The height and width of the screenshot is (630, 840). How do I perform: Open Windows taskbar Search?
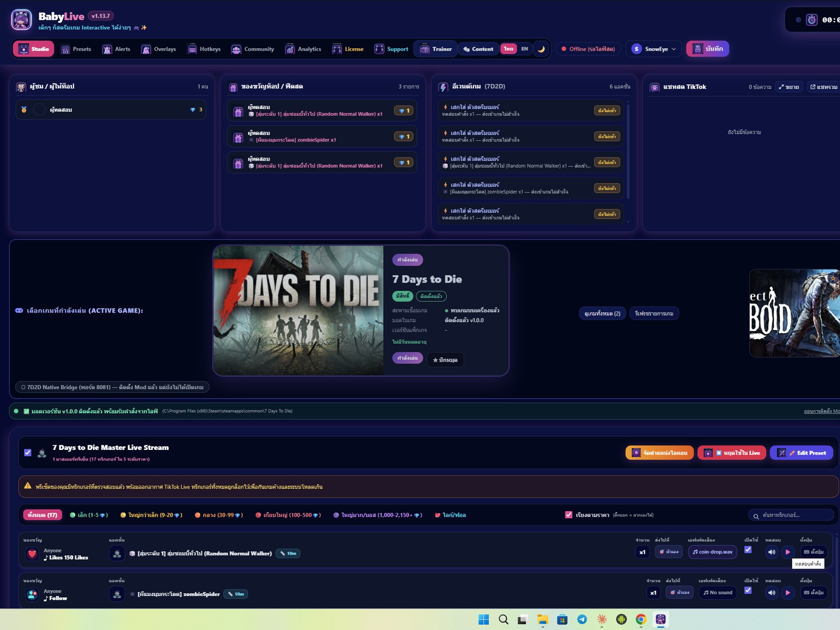(503, 619)
